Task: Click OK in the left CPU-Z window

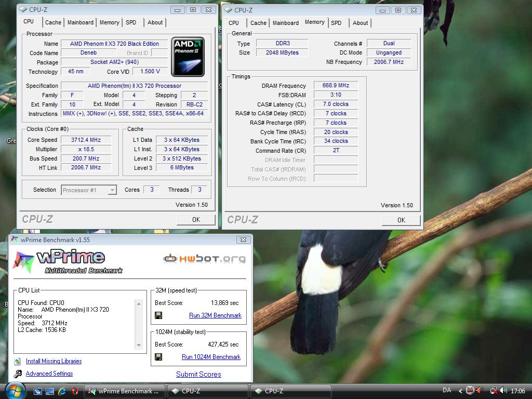Action: click(x=196, y=220)
